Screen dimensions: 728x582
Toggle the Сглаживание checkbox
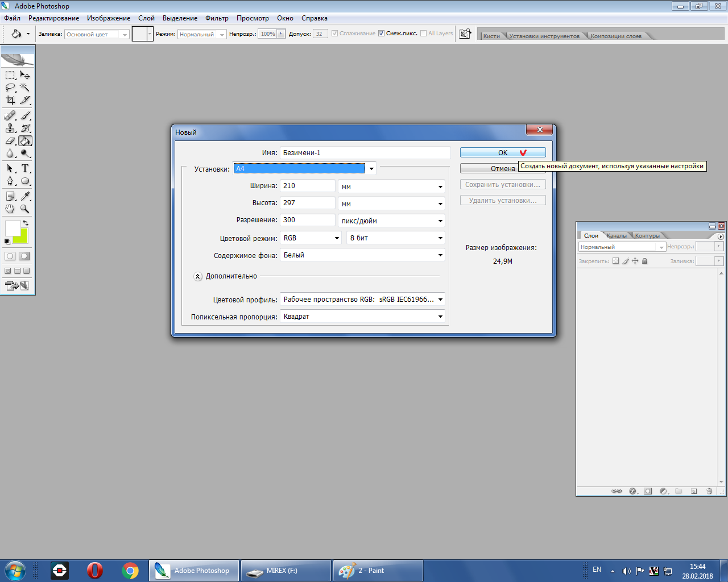click(334, 34)
